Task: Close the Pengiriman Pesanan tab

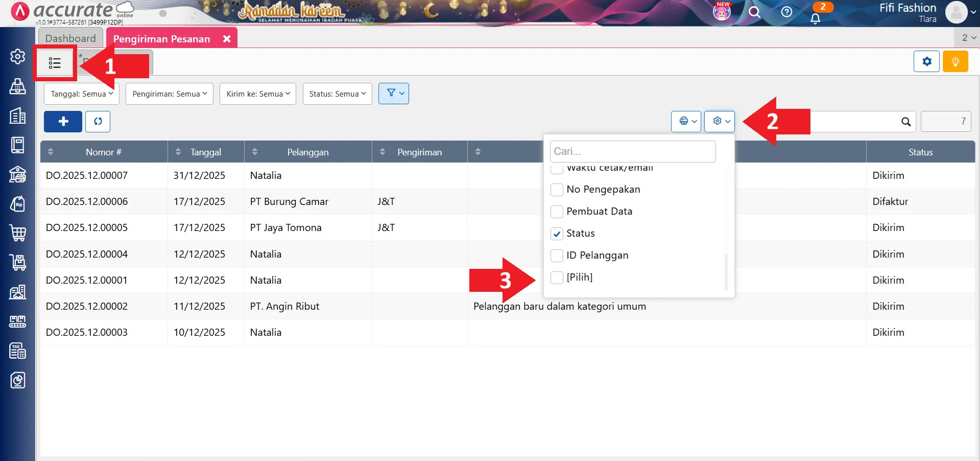Action: (227, 39)
